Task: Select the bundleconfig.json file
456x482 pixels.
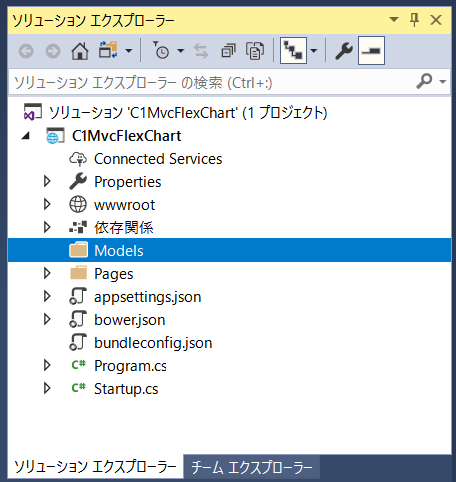Action: click(x=153, y=343)
